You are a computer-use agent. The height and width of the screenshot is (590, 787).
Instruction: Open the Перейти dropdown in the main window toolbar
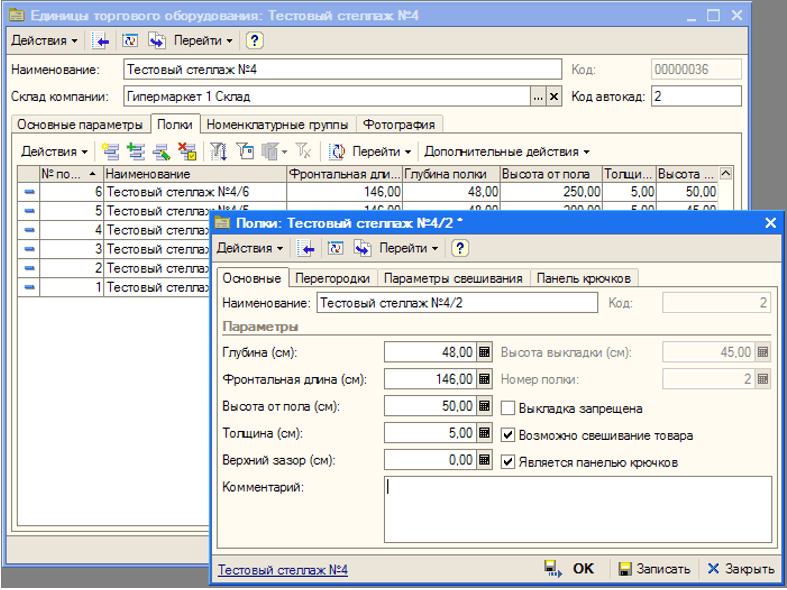(x=203, y=41)
